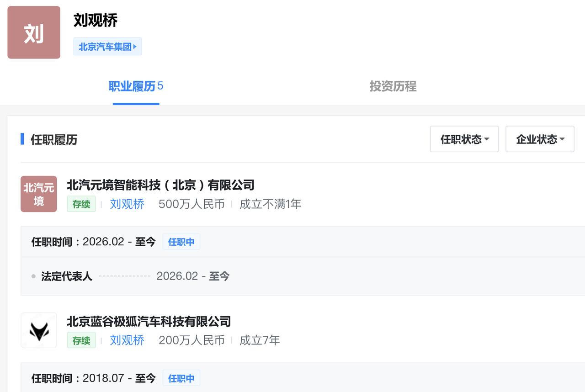Click 刘观桥 link under 北汽元境智能科技
The image size is (585, 392).
pyautogui.click(x=127, y=204)
